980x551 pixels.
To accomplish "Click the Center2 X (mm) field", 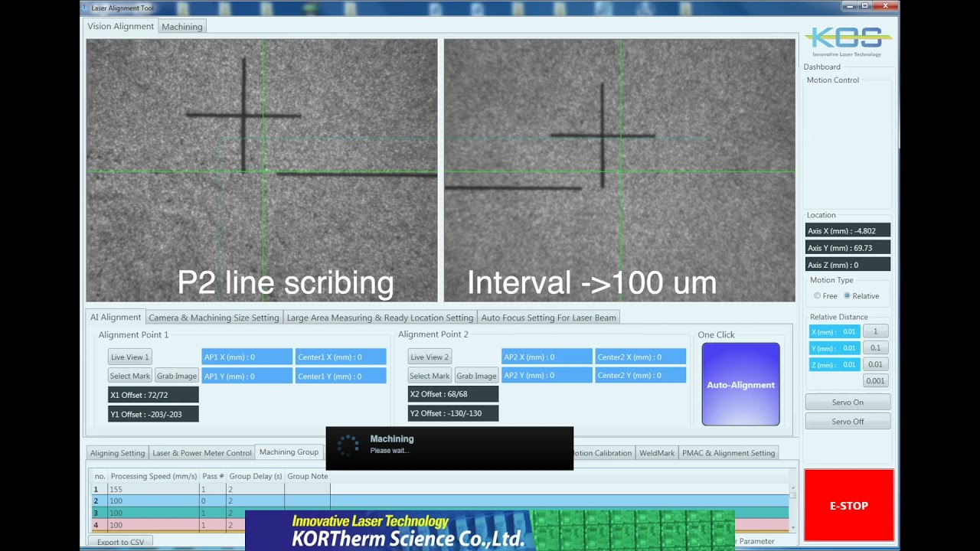I will pyautogui.click(x=641, y=357).
